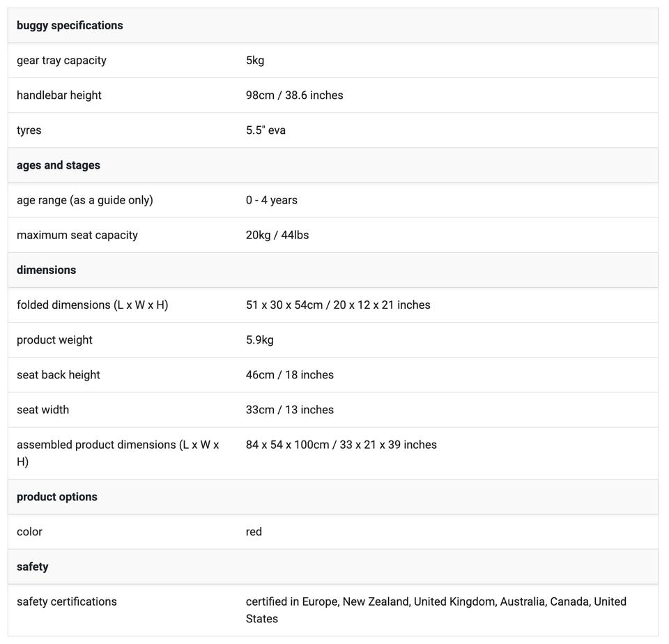Click the safety section header
669x644 pixels.
[x=33, y=567]
